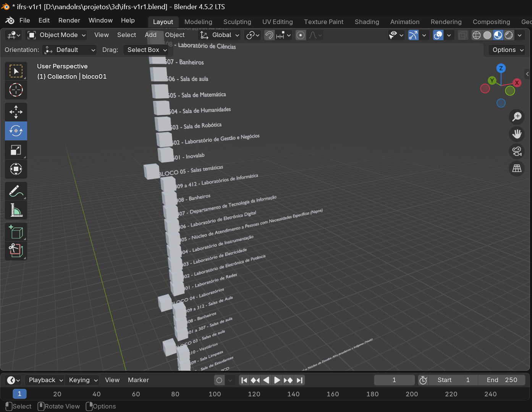Toggle viewport overlays display
This screenshot has width=532, height=412.
click(x=438, y=35)
